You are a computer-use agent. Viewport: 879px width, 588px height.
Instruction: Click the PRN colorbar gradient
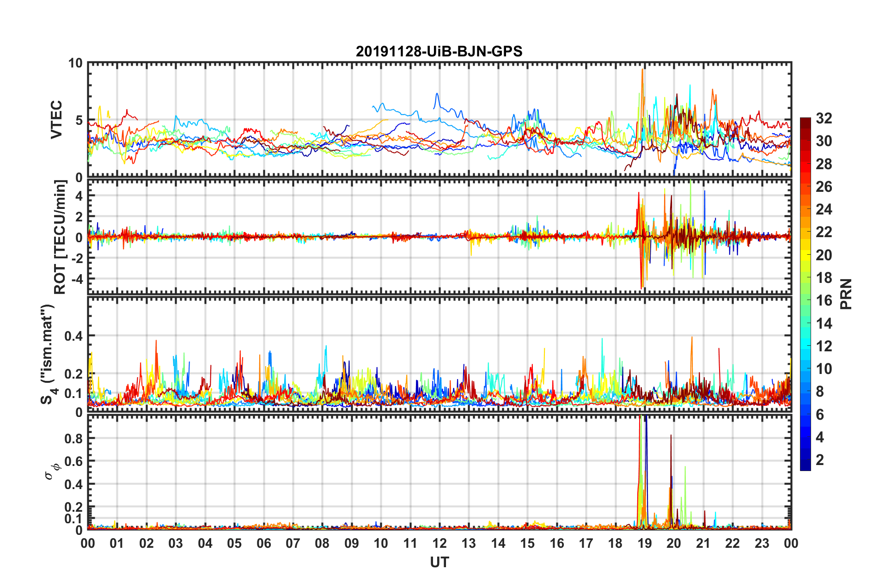[806, 294]
